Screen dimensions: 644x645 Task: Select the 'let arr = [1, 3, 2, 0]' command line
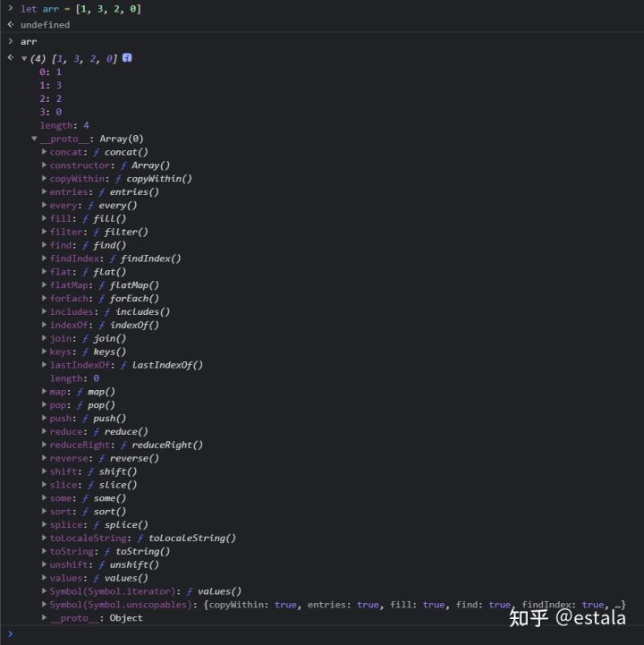81,9
